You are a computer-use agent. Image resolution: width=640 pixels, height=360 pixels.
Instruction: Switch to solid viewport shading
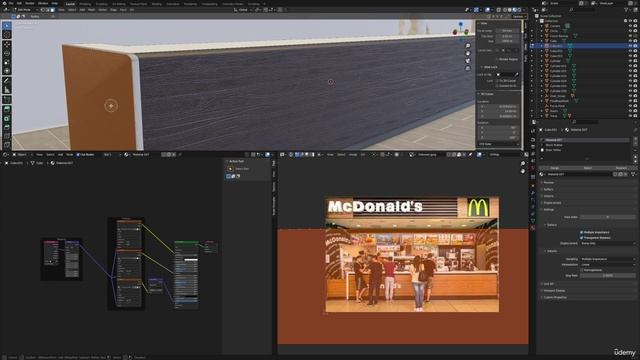(x=510, y=10)
